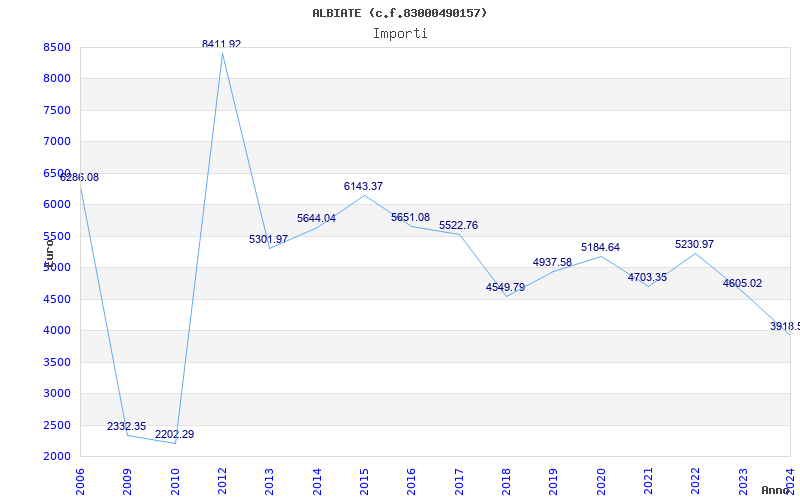Click the data label 5644.04
This screenshot has height=500, width=800.
point(316,218)
